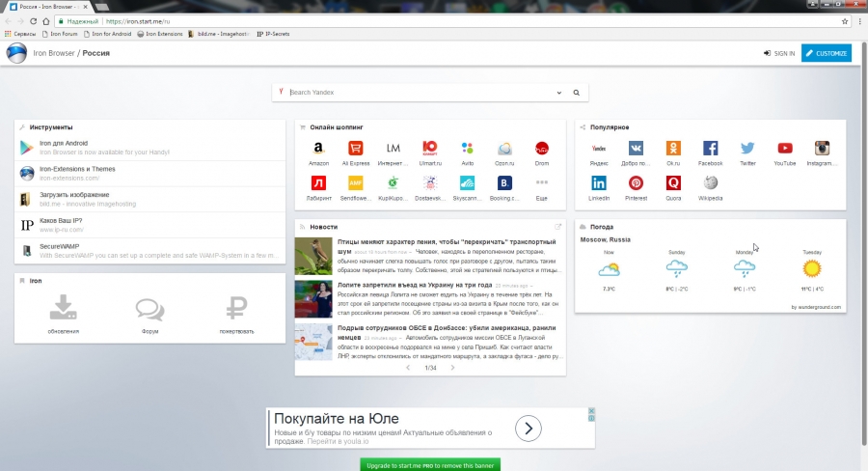Click the IP-Secrets bookmark
The width and height of the screenshot is (868, 471).
click(x=273, y=34)
